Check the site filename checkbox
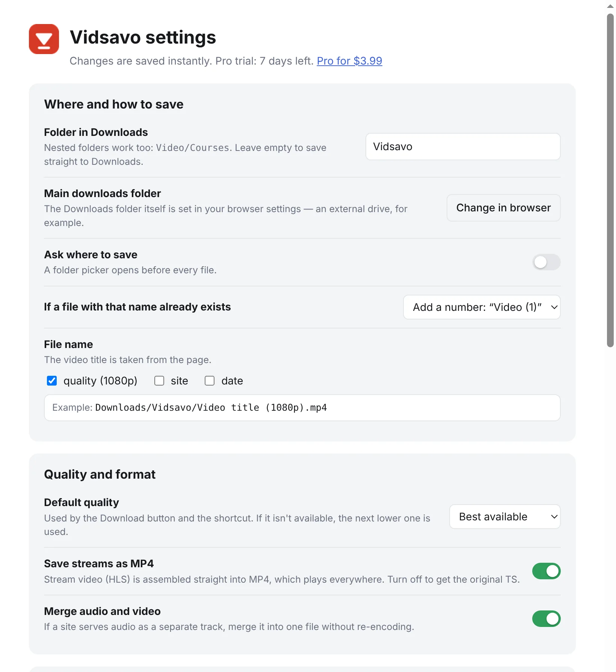The image size is (616, 672). tap(159, 381)
